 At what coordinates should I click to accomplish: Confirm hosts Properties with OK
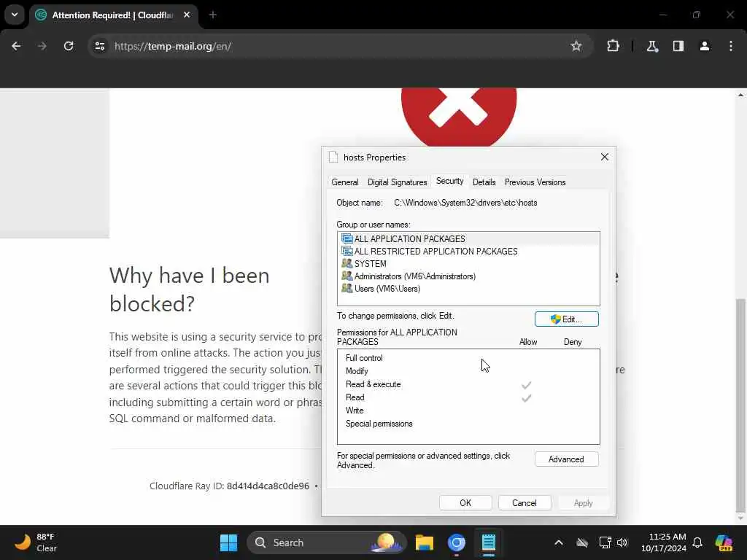[x=465, y=503]
